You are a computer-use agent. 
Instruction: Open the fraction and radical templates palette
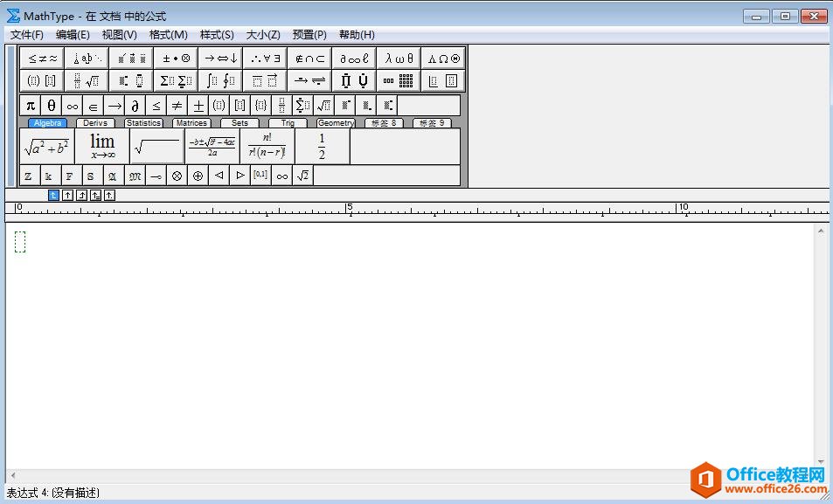pyautogui.click(x=87, y=80)
